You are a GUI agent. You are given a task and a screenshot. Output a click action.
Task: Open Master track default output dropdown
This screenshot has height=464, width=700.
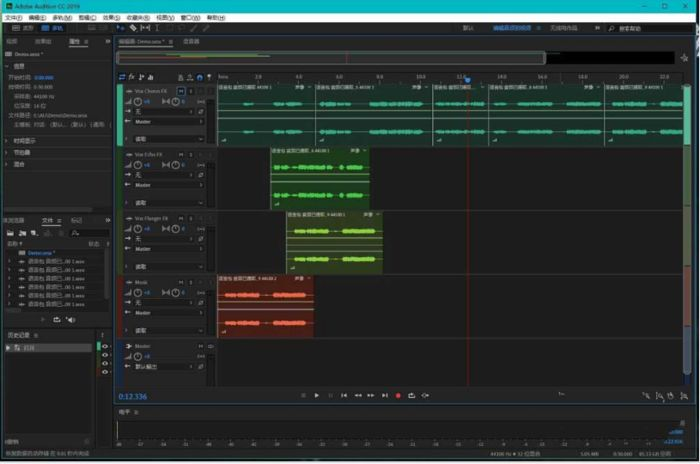click(x=164, y=367)
